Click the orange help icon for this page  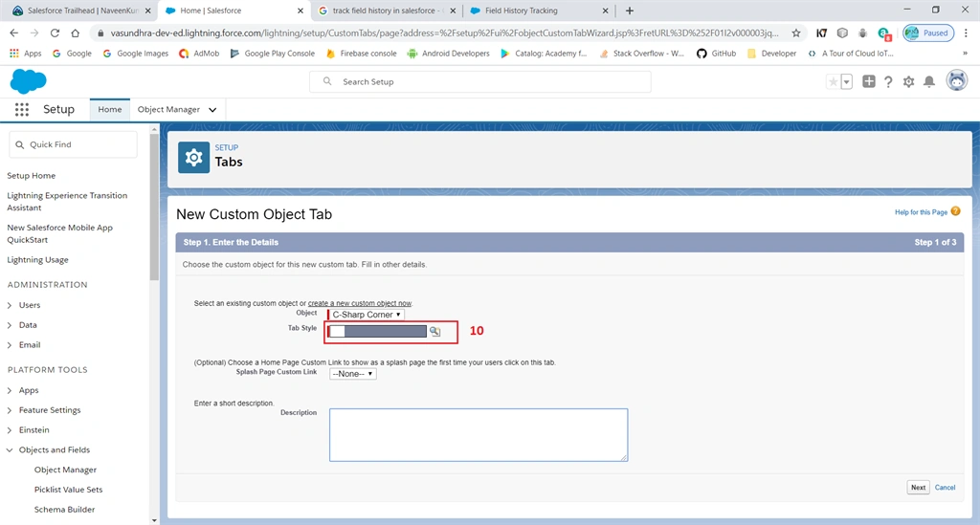pos(956,211)
